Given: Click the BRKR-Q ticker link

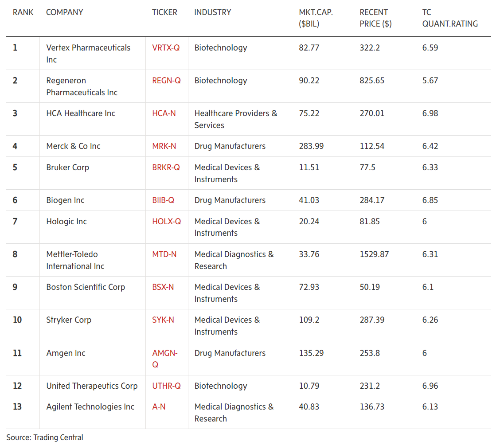Looking at the screenshot, I should tap(166, 168).
